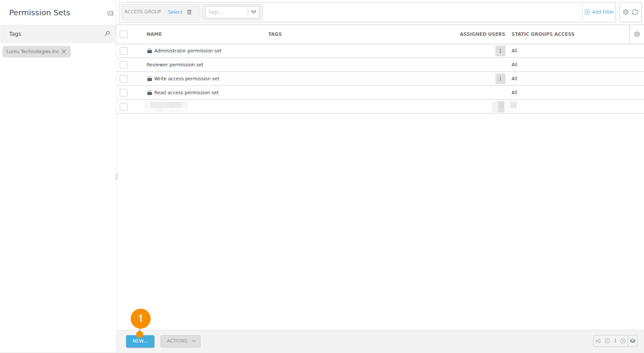The width and height of the screenshot is (644, 353).
Task: Click the Tags search magnifier icon
Action: coord(107,34)
